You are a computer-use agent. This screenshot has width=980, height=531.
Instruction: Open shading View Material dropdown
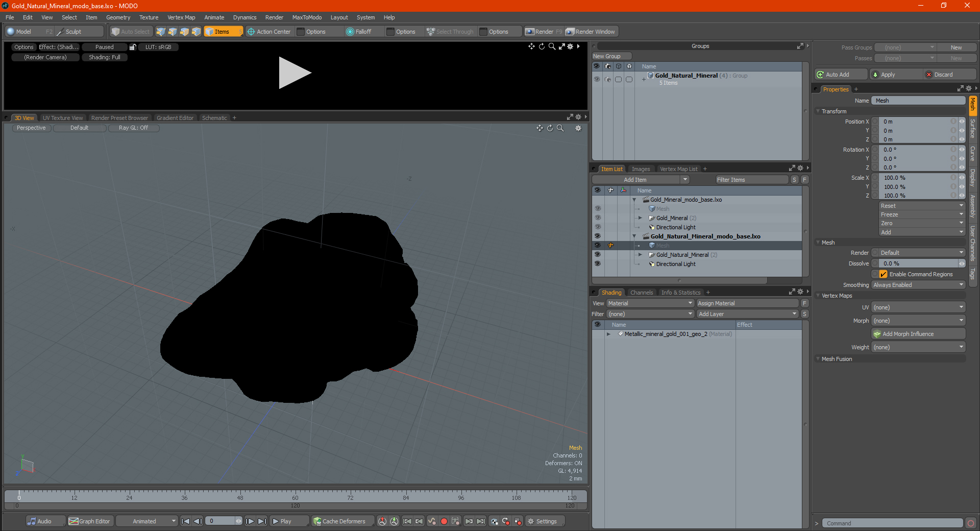click(x=650, y=303)
